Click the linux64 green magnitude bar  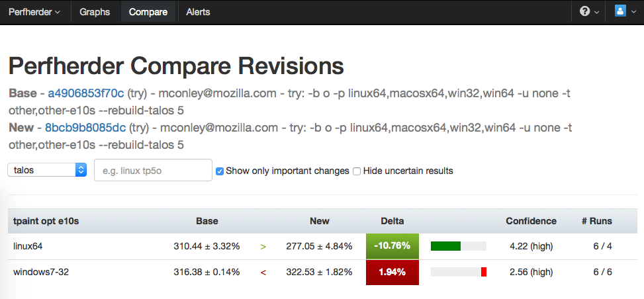[x=445, y=246]
